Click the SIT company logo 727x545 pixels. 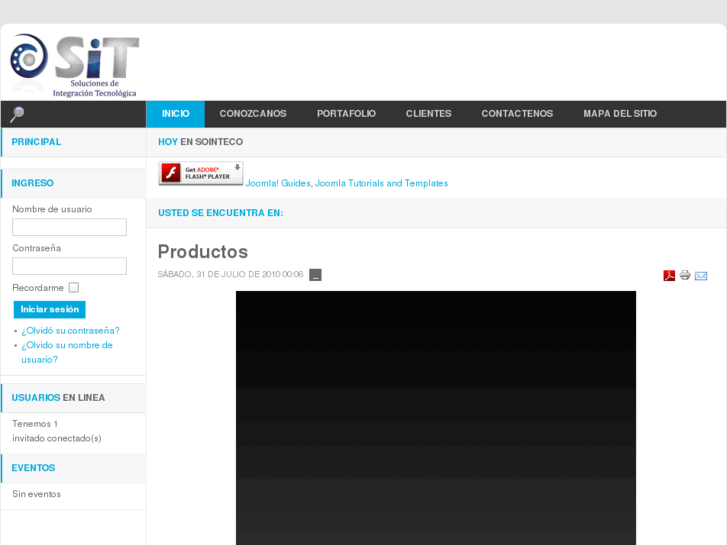click(74, 65)
